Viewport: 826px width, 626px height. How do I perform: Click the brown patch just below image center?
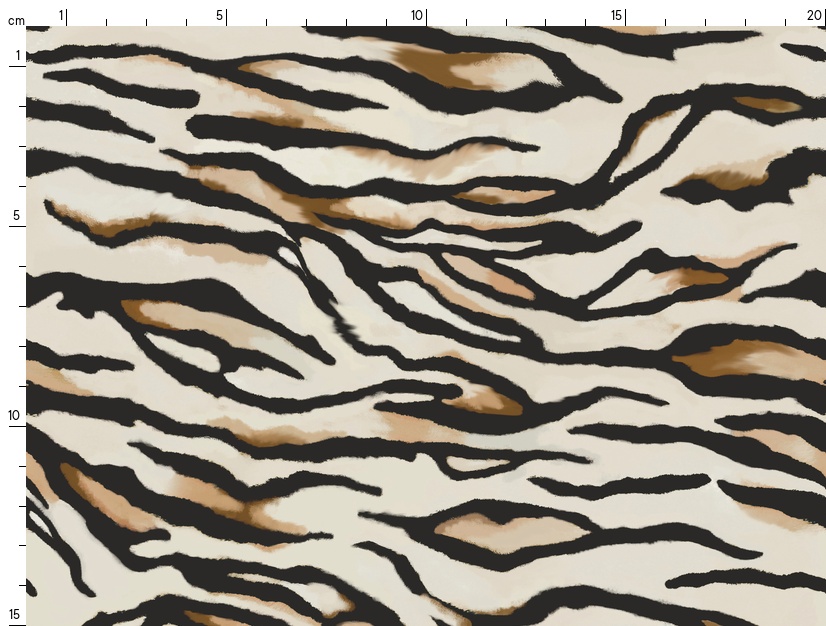pos(490,402)
